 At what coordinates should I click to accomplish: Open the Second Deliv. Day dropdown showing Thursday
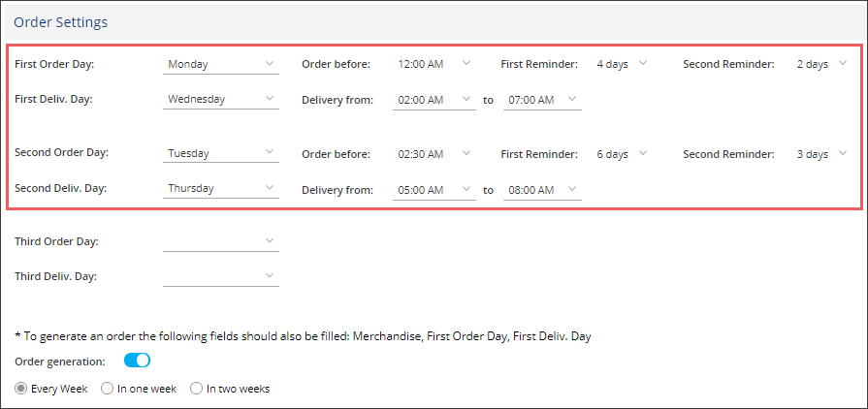click(221, 189)
